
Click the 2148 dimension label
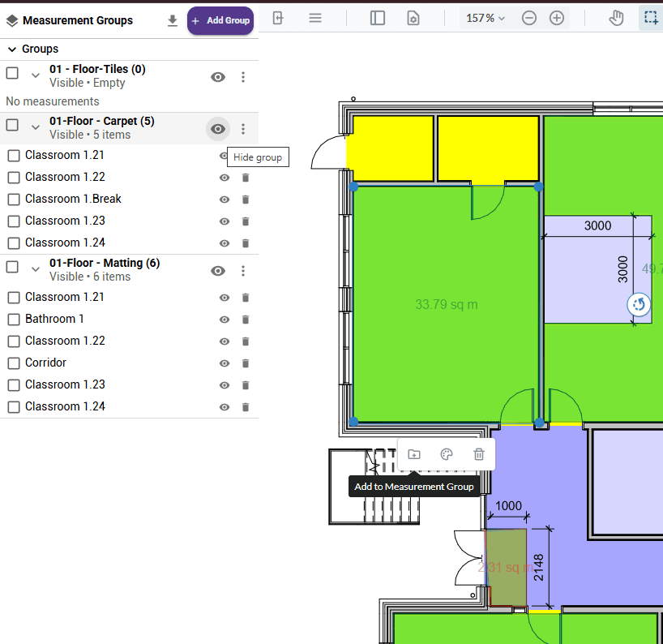click(x=538, y=568)
